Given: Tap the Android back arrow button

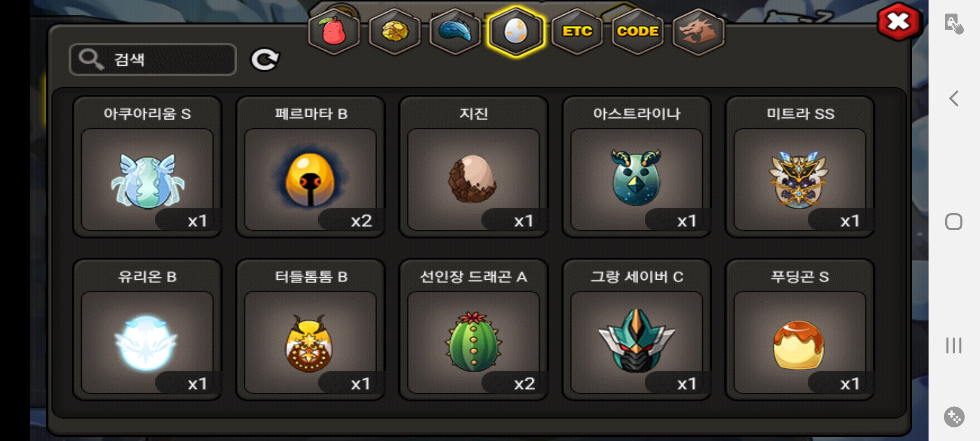Looking at the screenshot, I should (954, 98).
